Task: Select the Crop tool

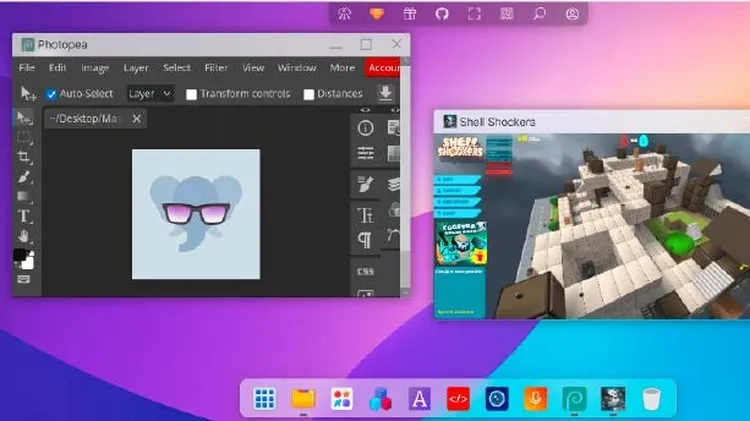Action: [25, 158]
